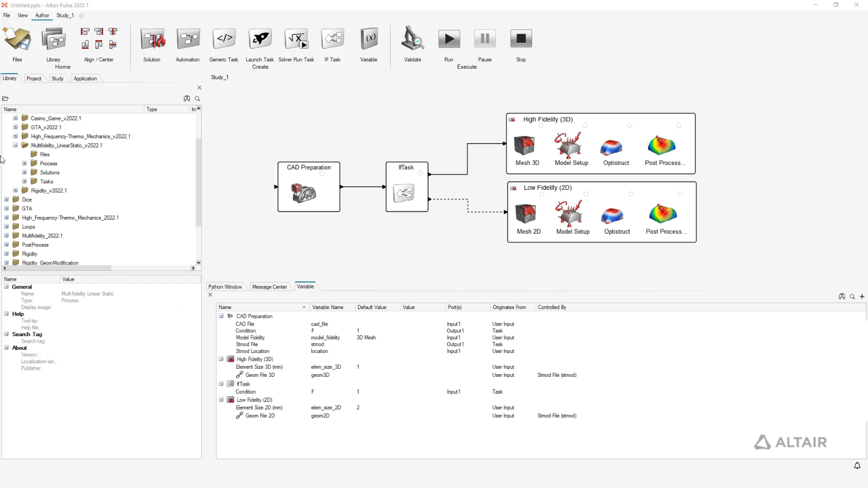Select Model Setup in Low Fidelity (2D)
868x488 pixels.
[572, 218]
